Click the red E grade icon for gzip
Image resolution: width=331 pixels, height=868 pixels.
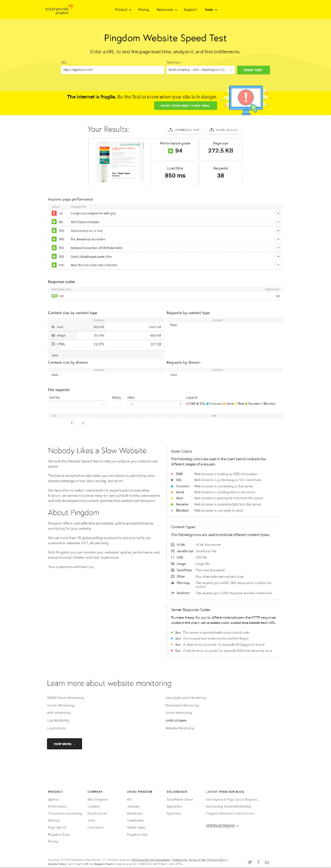pyautogui.click(x=54, y=213)
